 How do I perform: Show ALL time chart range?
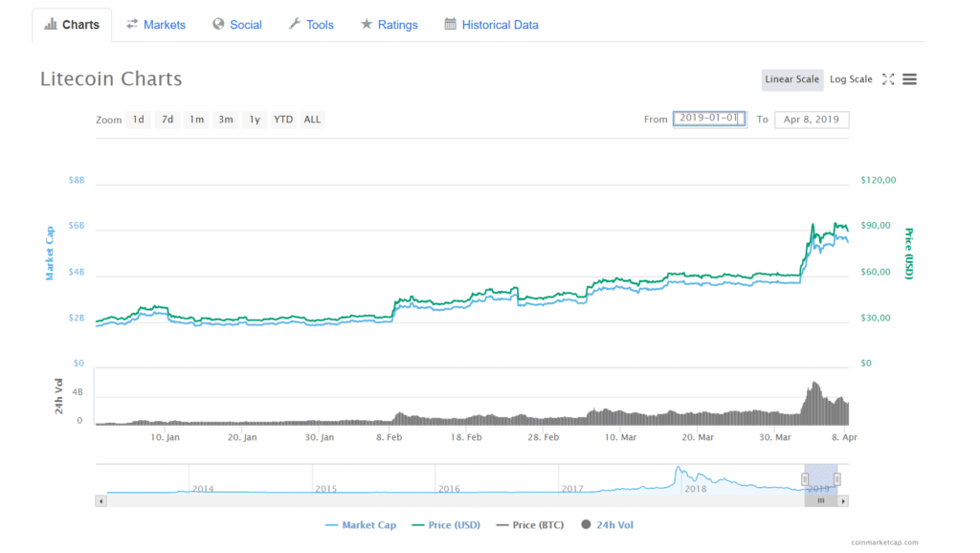point(312,120)
